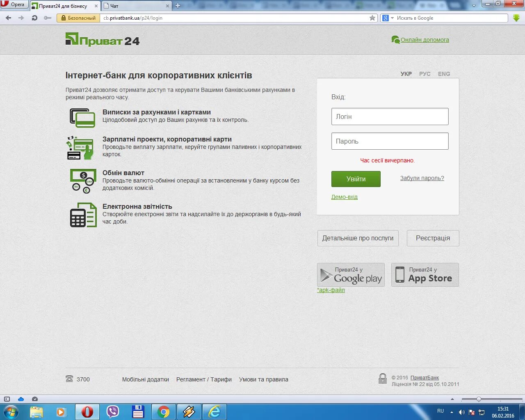Open the Мобільні додатки footer link
Screen dimensions: 525x420
point(146,379)
